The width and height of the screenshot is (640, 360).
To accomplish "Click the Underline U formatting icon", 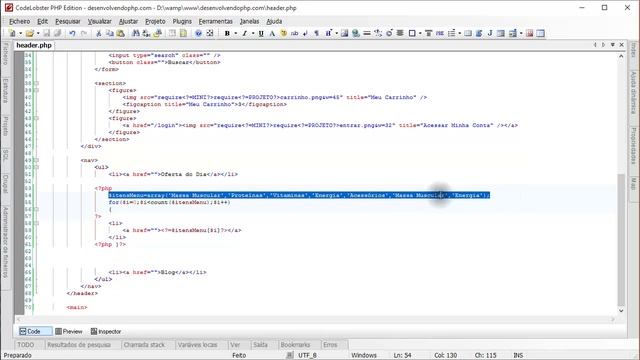I will coord(261,33).
